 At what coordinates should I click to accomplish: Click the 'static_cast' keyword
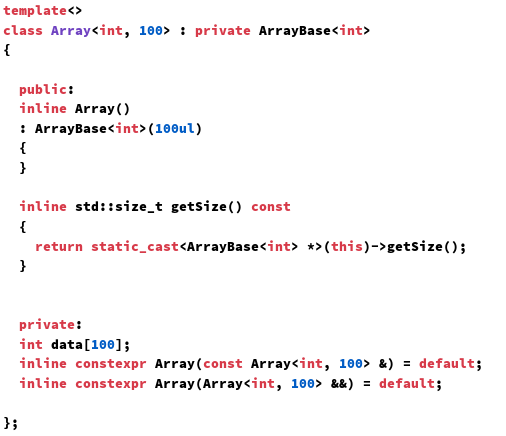(135, 247)
